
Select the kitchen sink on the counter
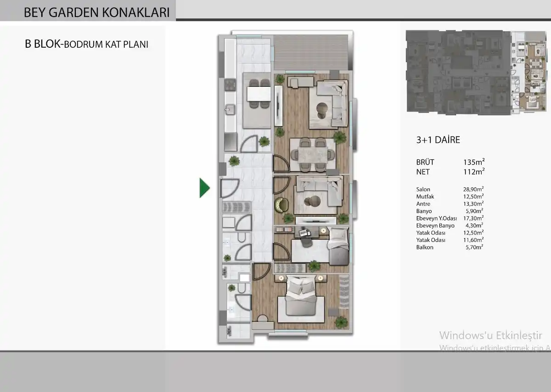pos(230,110)
